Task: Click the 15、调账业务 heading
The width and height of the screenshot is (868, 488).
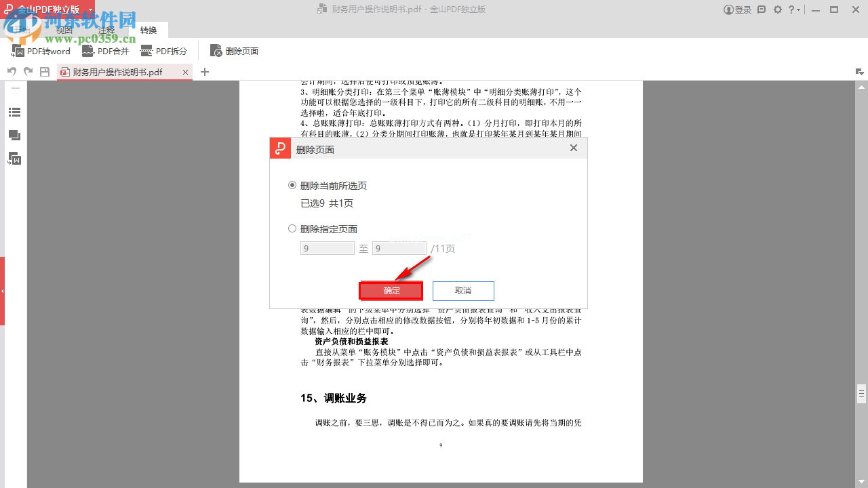Action: click(334, 398)
